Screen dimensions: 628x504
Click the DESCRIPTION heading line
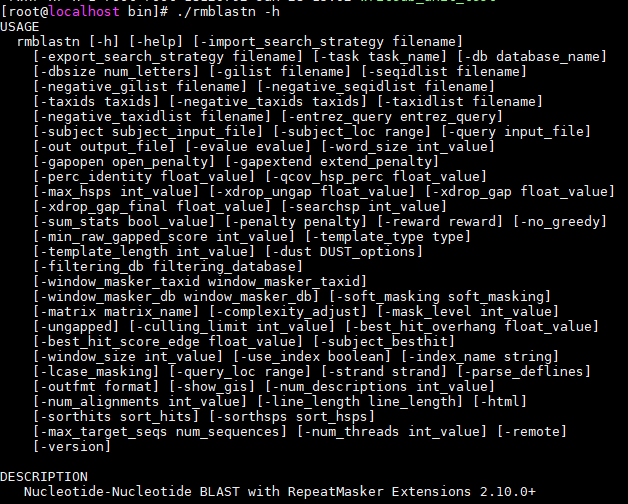44,477
